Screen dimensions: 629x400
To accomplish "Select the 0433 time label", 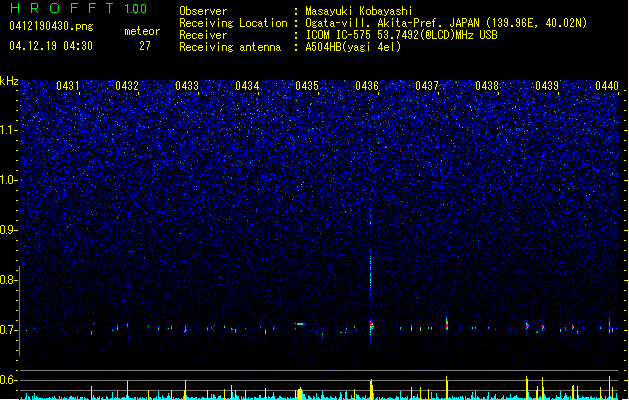I will coord(187,85).
